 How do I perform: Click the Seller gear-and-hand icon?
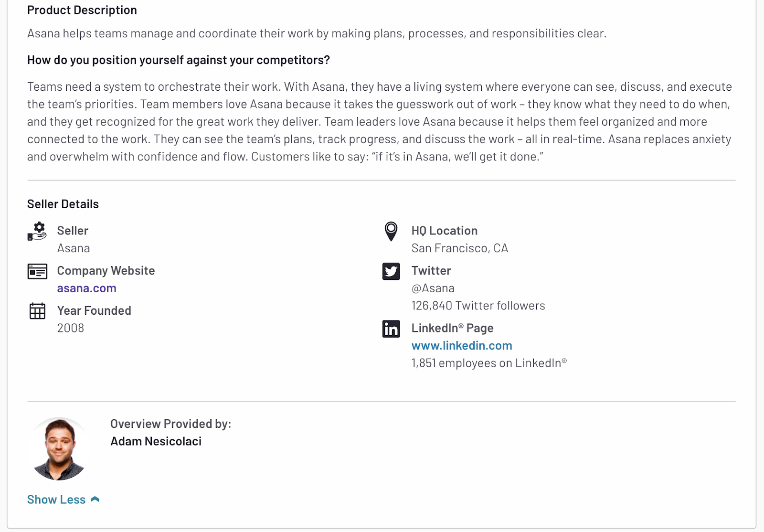pyautogui.click(x=37, y=231)
